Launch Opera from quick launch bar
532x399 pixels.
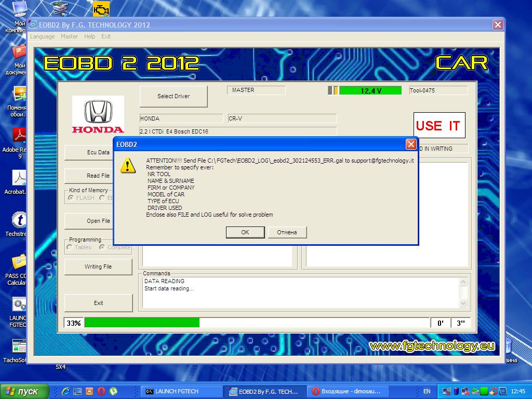101,391
